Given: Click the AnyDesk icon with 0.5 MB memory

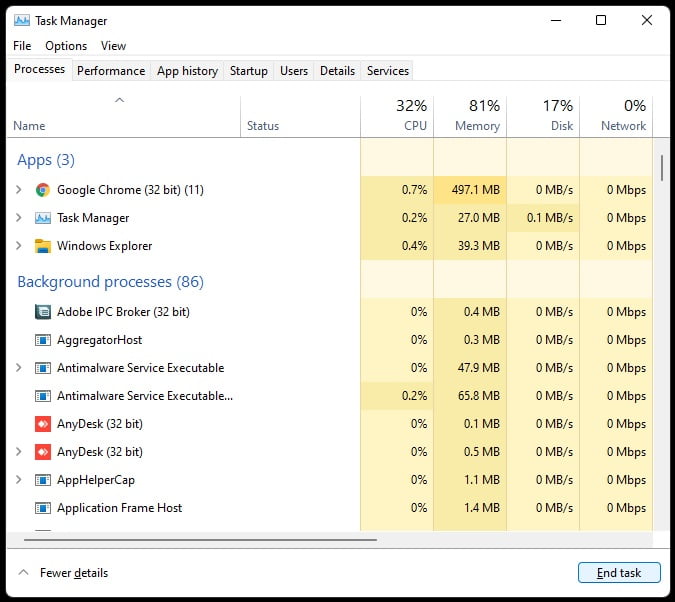Looking at the screenshot, I should click(x=43, y=452).
